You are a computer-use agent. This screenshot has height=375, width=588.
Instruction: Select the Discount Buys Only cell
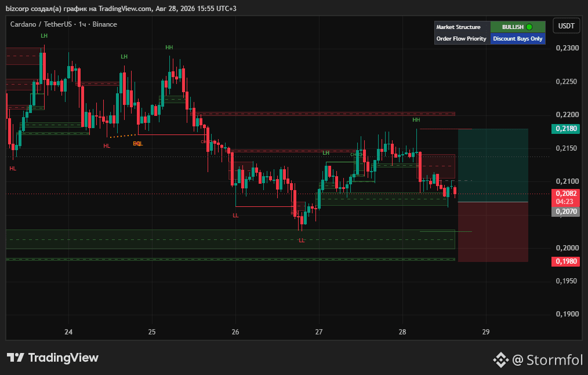[518, 39]
